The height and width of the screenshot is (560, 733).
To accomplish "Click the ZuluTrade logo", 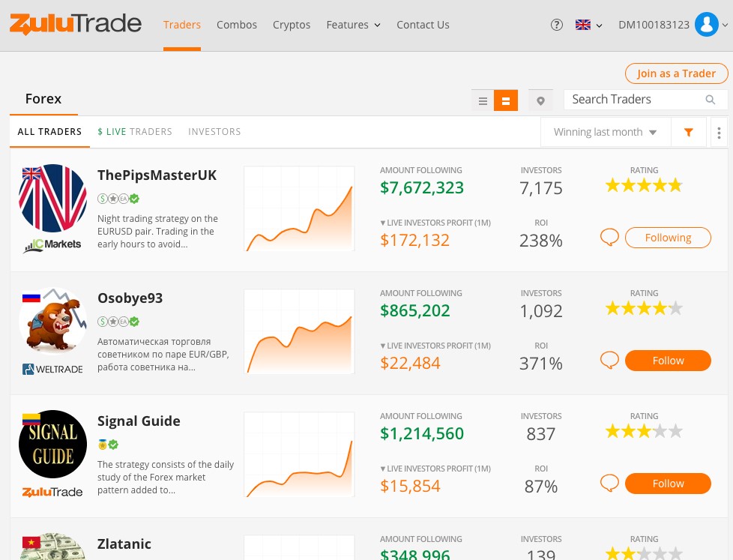I will 76,24.
